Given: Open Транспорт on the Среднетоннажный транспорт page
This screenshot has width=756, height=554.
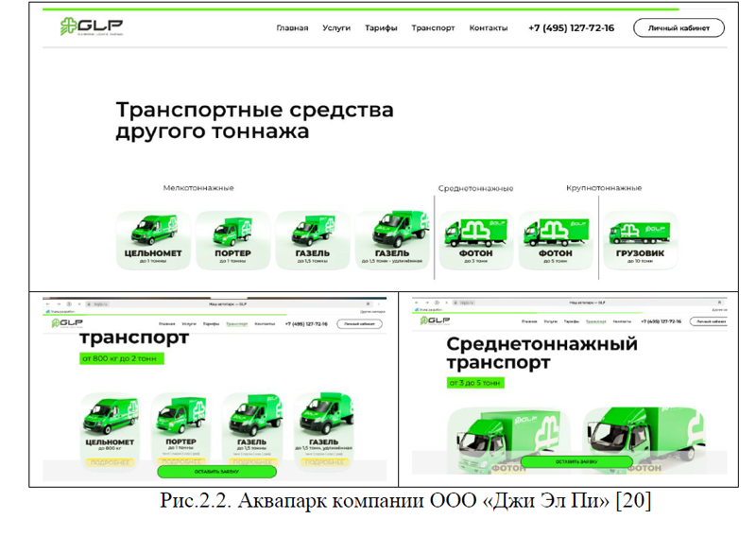Looking at the screenshot, I should [x=596, y=321].
